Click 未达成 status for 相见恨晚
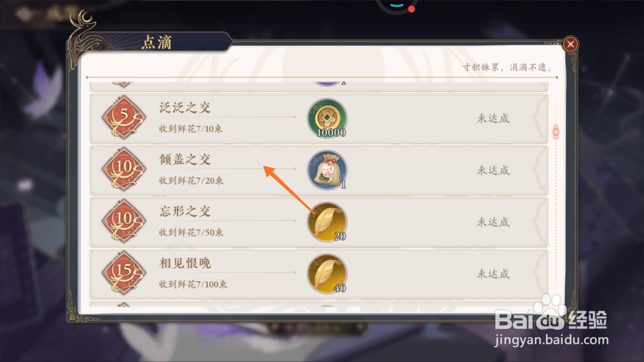 point(493,274)
